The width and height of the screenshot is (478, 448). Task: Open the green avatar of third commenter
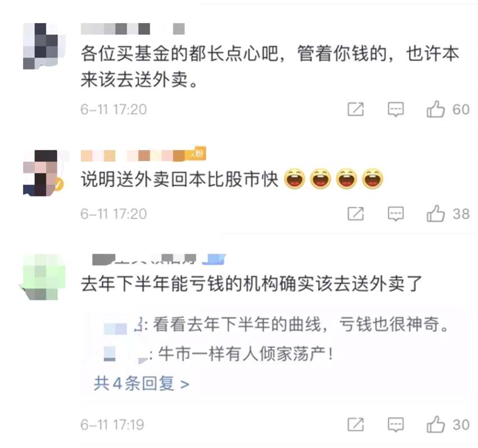coord(44,277)
